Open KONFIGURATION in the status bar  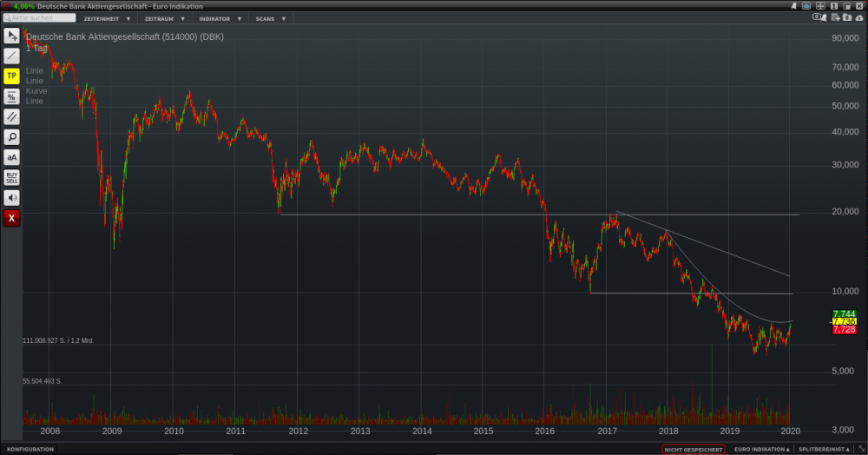pyautogui.click(x=30, y=450)
